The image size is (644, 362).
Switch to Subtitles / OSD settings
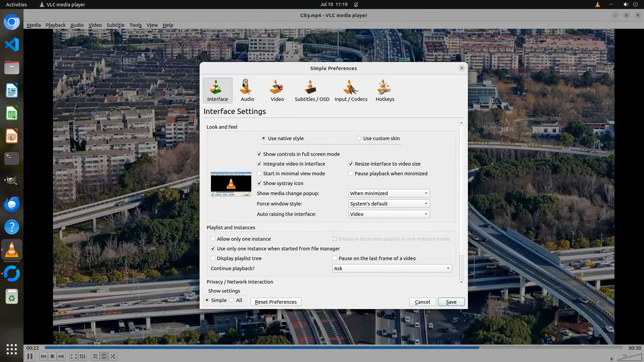coord(312,90)
